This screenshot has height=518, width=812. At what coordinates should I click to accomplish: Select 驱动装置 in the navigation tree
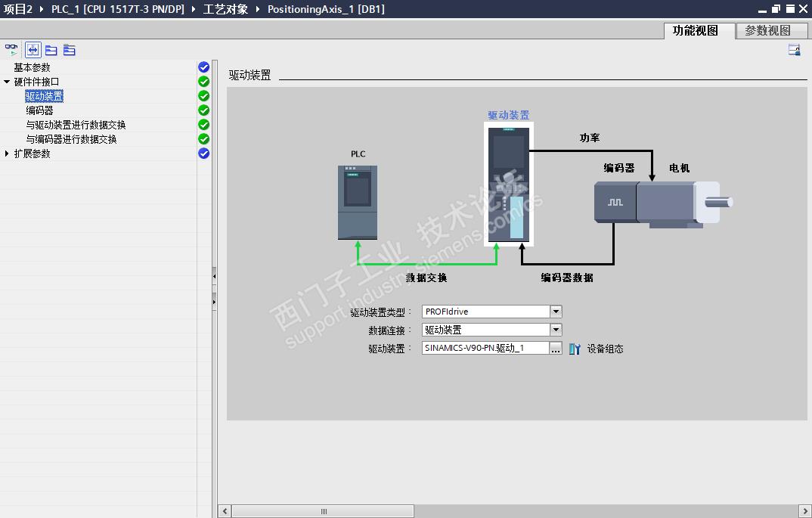(44, 96)
